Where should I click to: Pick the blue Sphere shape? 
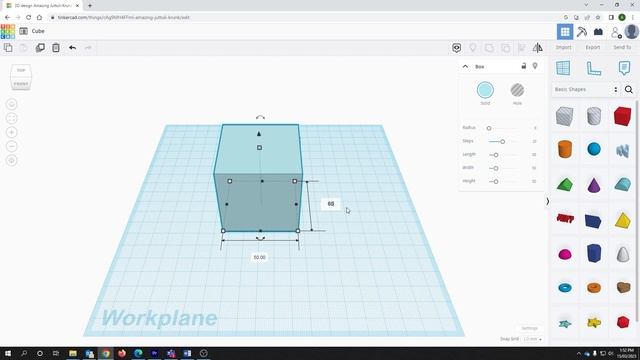point(594,149)
